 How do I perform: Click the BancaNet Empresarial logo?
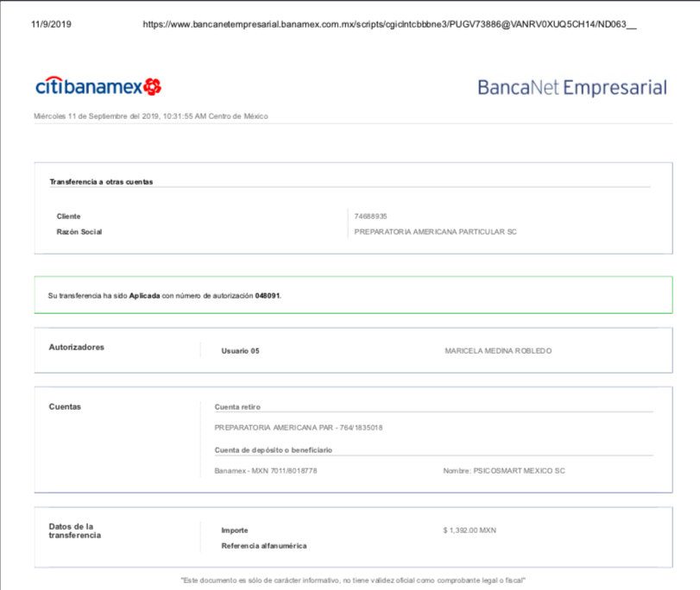pyautogui.click(x=572, y=87)
